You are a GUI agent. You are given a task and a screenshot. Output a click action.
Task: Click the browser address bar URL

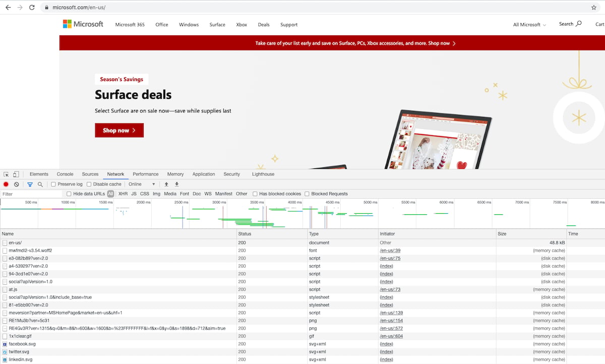pyautogui.click(x=79, y=8)
